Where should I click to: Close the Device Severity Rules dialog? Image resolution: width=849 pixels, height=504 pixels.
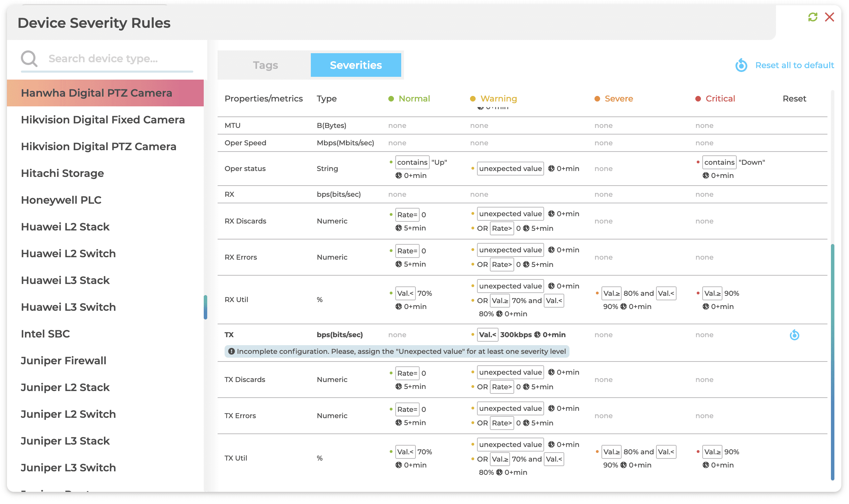tap(830, 17)
